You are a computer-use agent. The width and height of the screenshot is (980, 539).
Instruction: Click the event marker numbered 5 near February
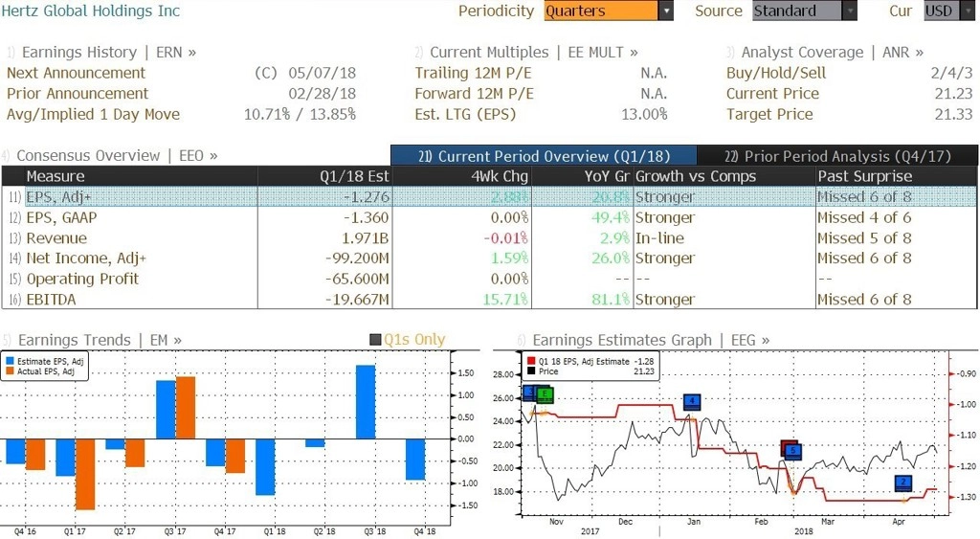point(792,451)
